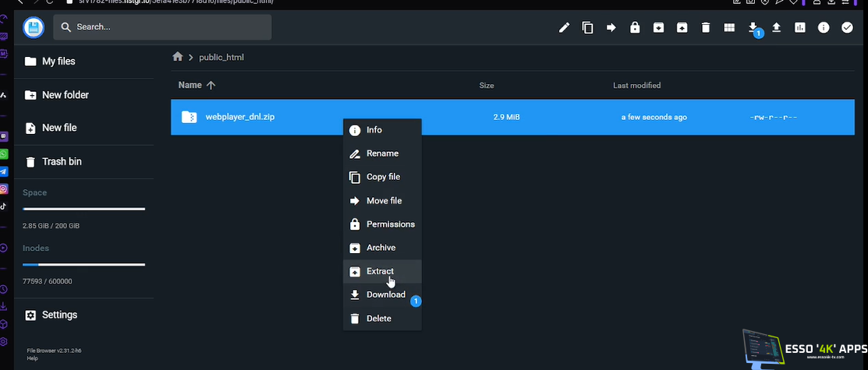Screen dimensions: 868x370
Task: Switch view mode with the grid icon
Action: (x=729, y=28)
